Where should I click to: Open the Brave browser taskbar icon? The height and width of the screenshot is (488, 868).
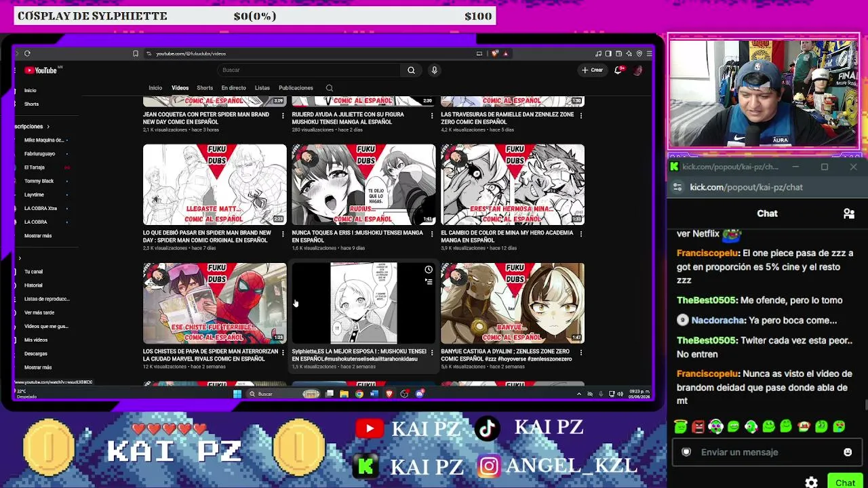point(389,394)
